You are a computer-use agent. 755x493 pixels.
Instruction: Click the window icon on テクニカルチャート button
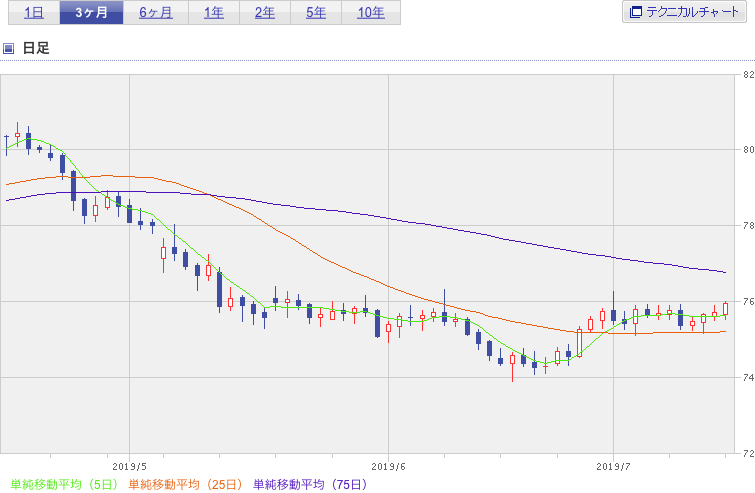[x=636, y=12]
